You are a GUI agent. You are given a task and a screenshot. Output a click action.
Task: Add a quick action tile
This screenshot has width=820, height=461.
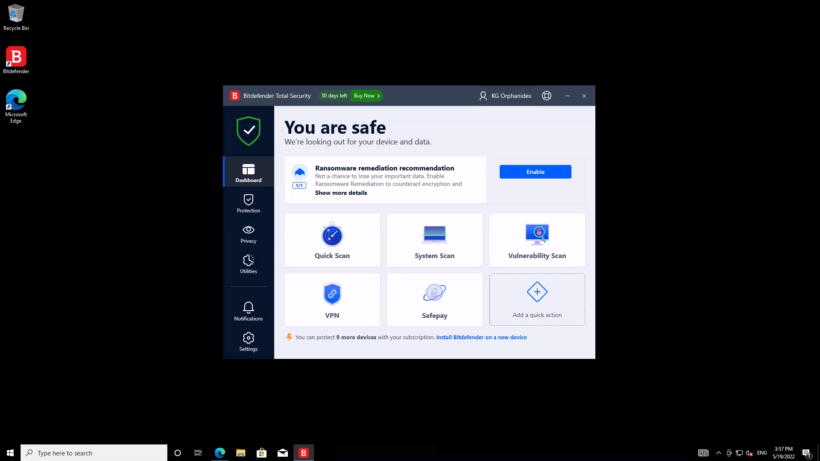[x=537, y=299]
